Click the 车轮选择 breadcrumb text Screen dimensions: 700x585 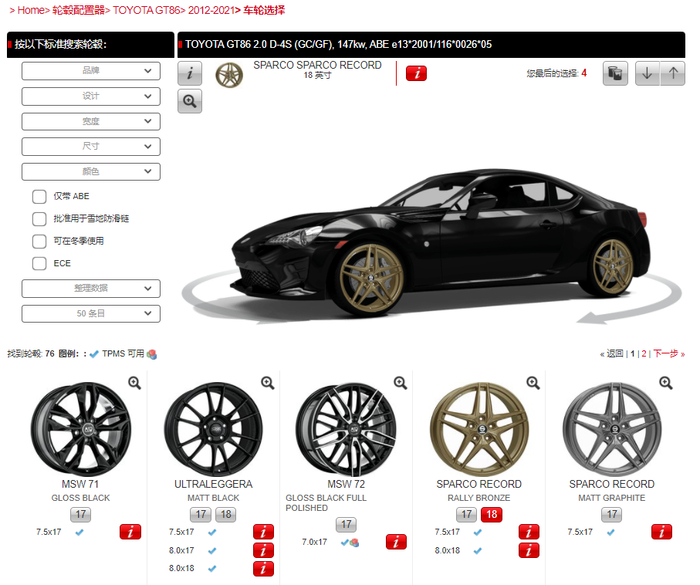[x=264, y=10]
